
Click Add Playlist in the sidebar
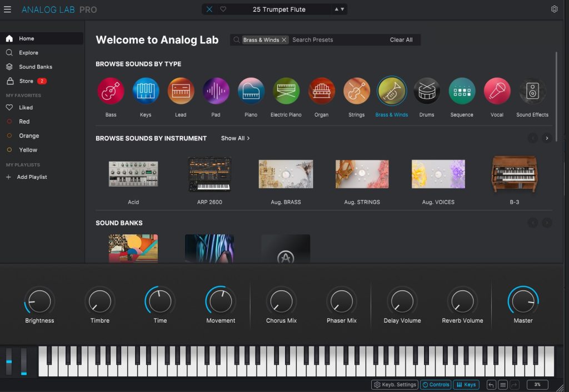(32, 177)
